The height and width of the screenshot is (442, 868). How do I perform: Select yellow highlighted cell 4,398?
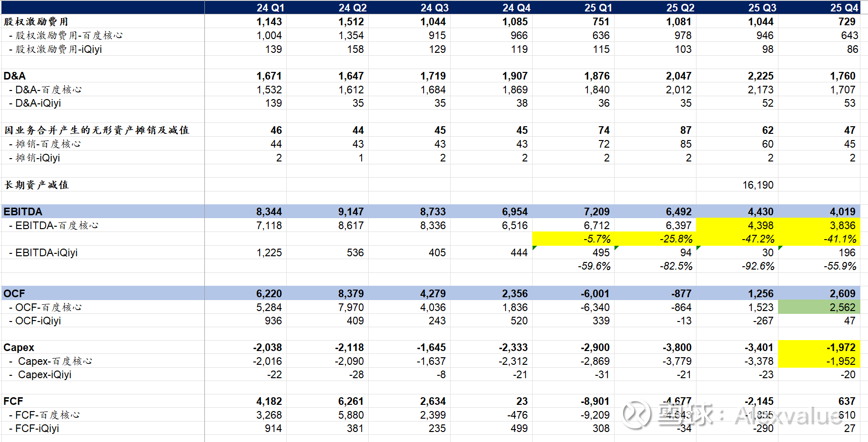tap(760, 225)
